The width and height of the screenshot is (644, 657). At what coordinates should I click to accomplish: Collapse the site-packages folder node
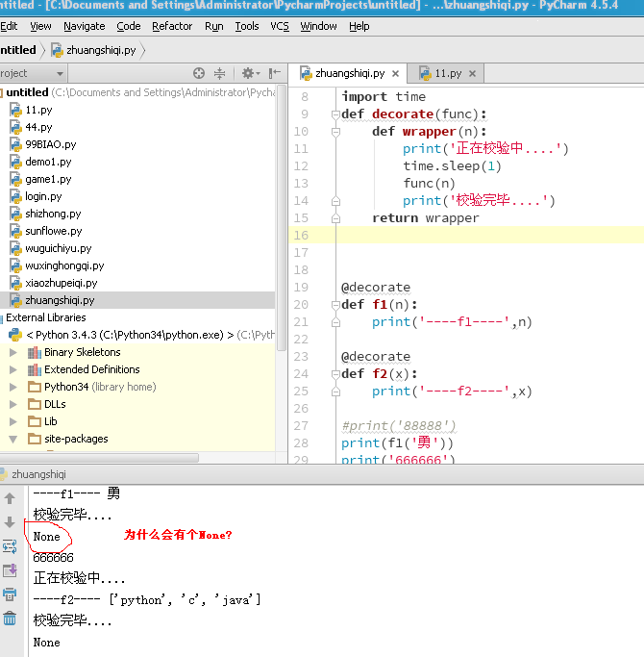(x=13, y=439)
